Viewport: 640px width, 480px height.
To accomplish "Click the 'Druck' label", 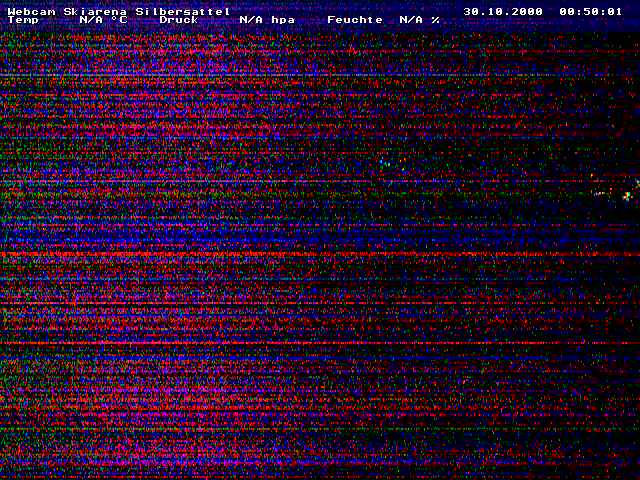I will tap(179, 20).
